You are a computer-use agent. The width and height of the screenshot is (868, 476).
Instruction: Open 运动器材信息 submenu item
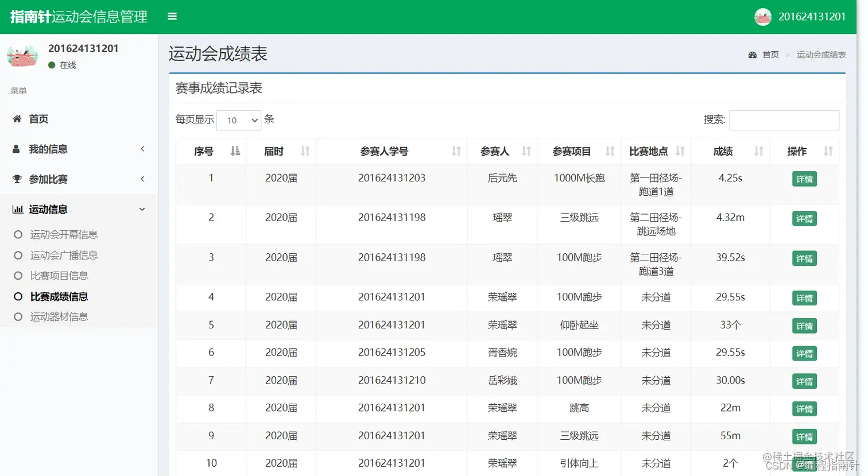(x=59, y=316)
